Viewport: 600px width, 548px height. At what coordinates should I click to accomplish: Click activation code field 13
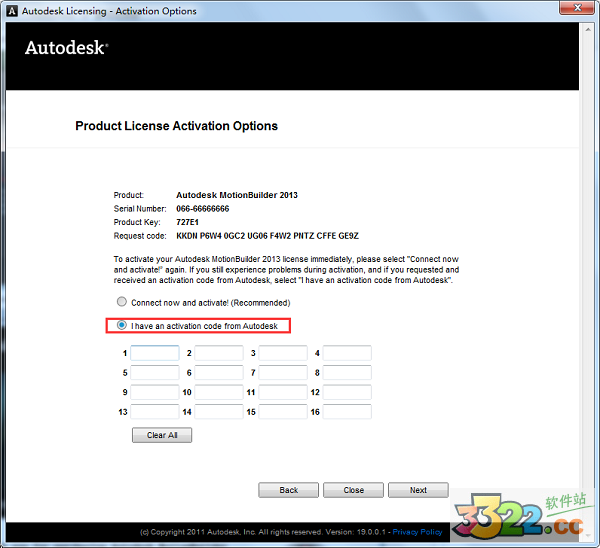(x=155, y=412)
